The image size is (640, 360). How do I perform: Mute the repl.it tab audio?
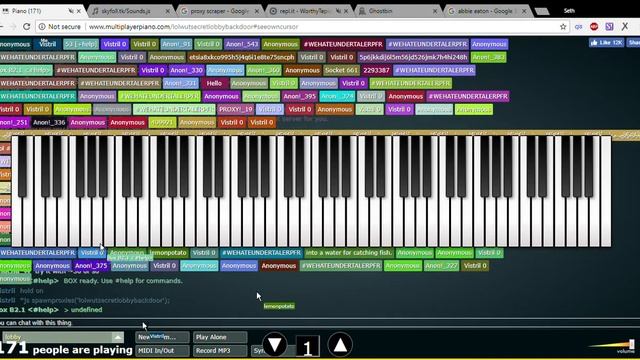(338, 11)
